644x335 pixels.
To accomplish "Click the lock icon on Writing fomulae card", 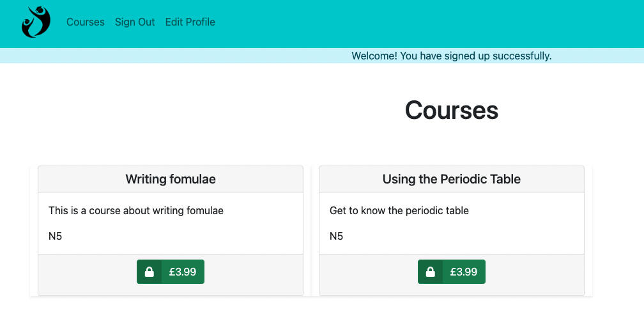I will click(x=149, y=272).
